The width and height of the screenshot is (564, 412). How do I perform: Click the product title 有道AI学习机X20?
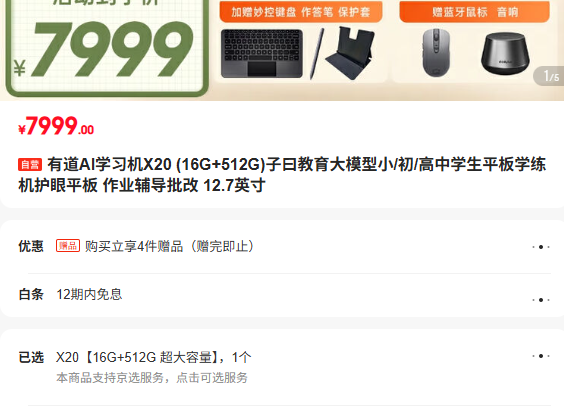click(109, 164)
